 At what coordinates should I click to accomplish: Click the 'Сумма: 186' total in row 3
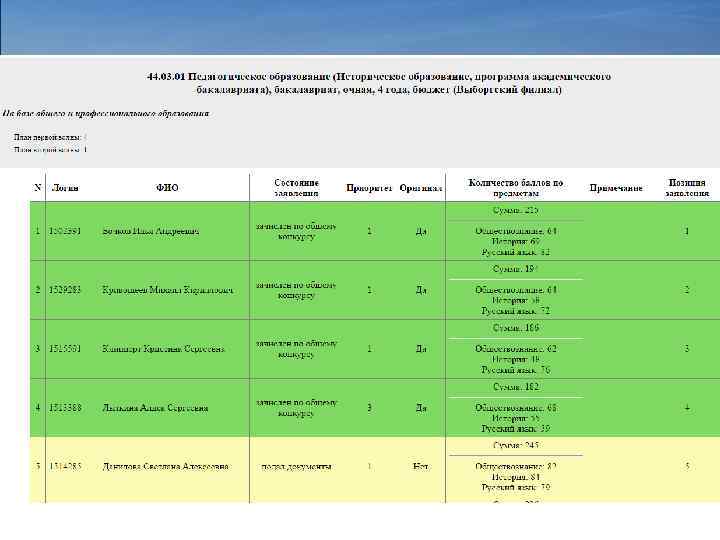point(515,328)
